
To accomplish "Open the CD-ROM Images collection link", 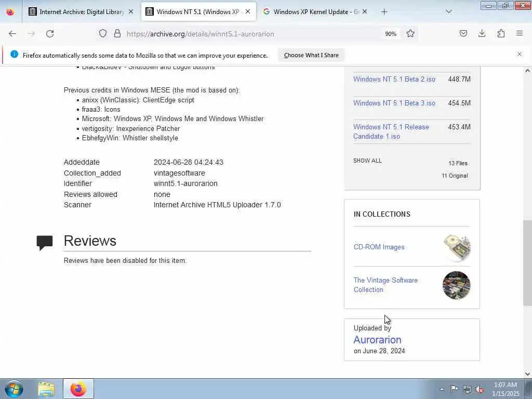I will coord(379,247).
